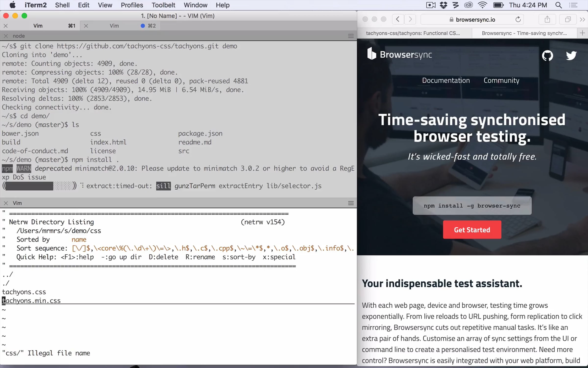Click 'Your indispensable test assistant.' heading
This screenshot has width=588, height=368.
click(x=442, y=283)
